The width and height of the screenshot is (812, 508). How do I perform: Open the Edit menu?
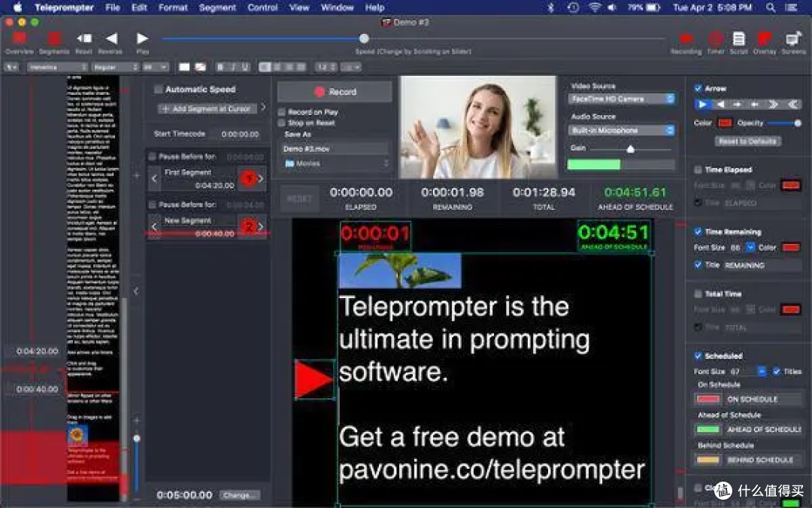139,8
